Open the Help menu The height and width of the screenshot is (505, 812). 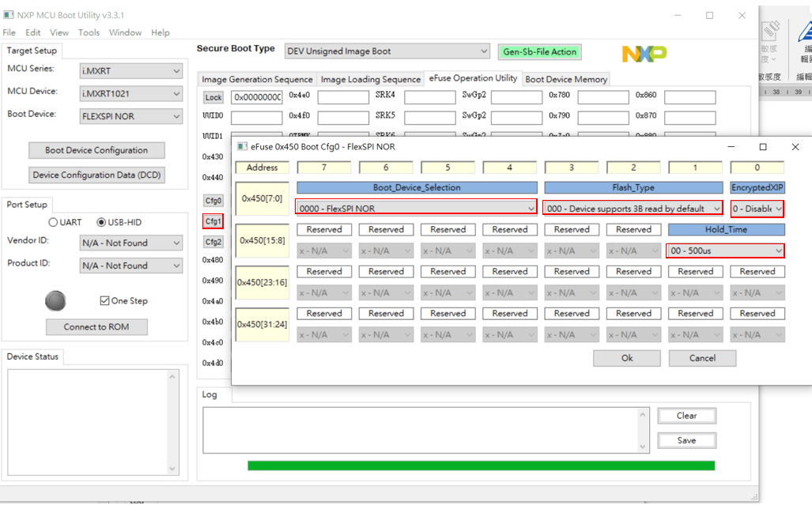(161, 32)
